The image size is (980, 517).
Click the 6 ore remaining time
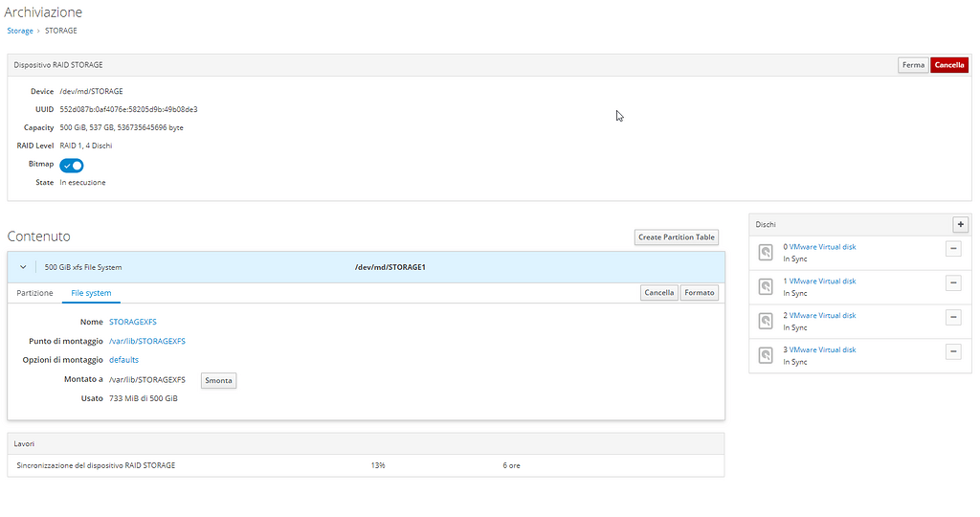(511, 465)
